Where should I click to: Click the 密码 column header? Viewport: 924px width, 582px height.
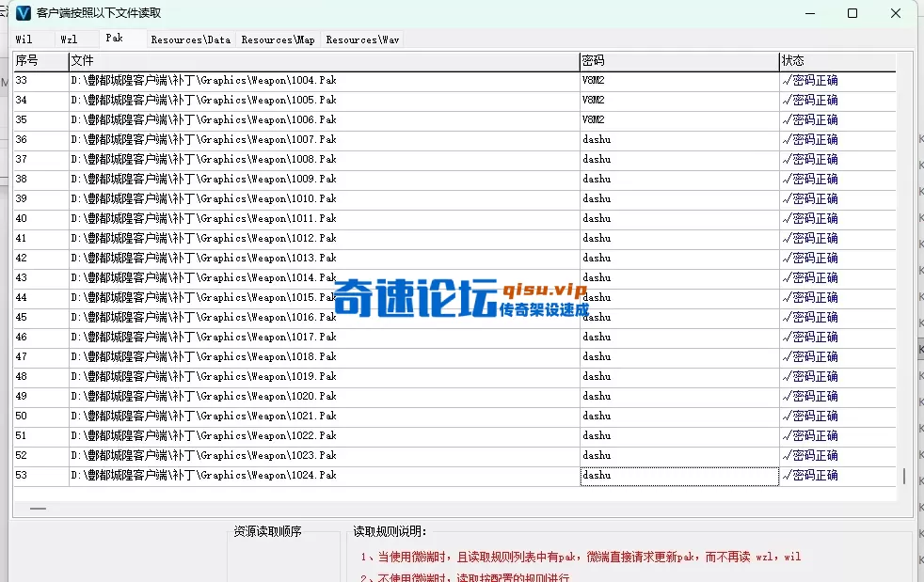(x=679, y=61)
